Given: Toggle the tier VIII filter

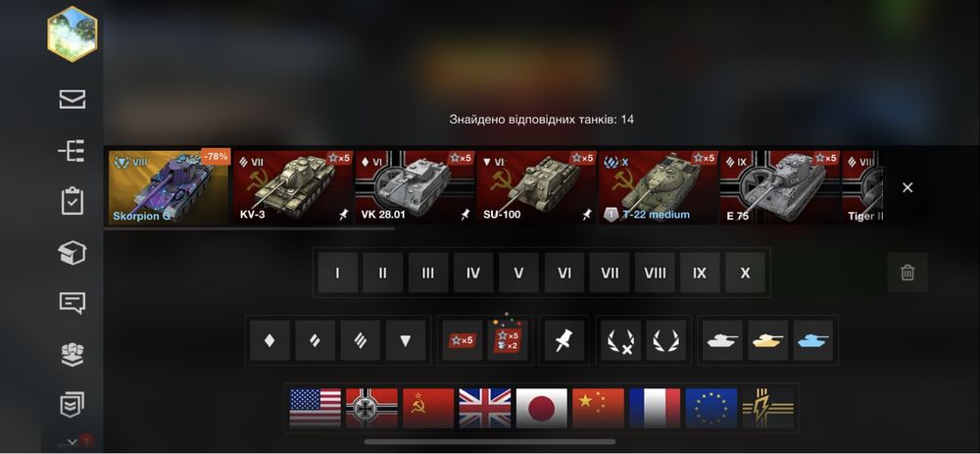Looking at the screenshot, I should click(x=655, y=273).
